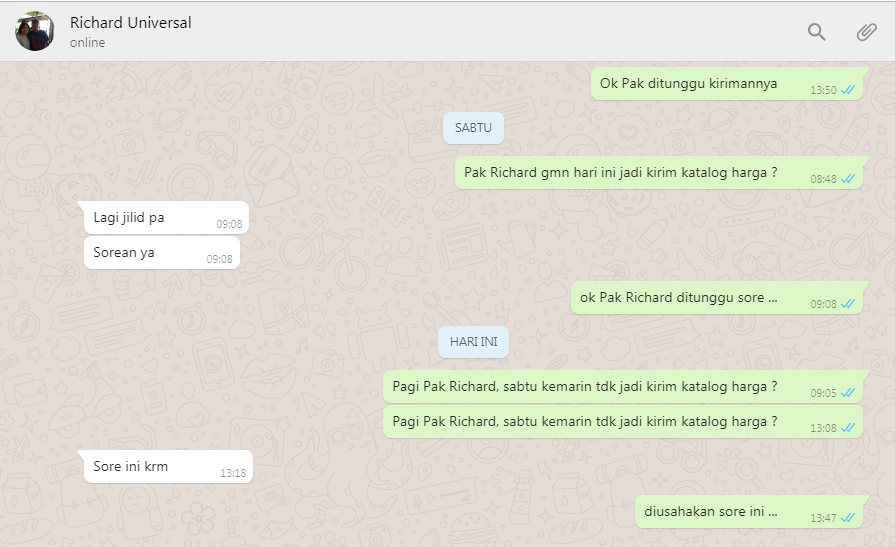Select the SABTU date divider
895x547 pixels.
pyautogui.click(x=473, y=128)
